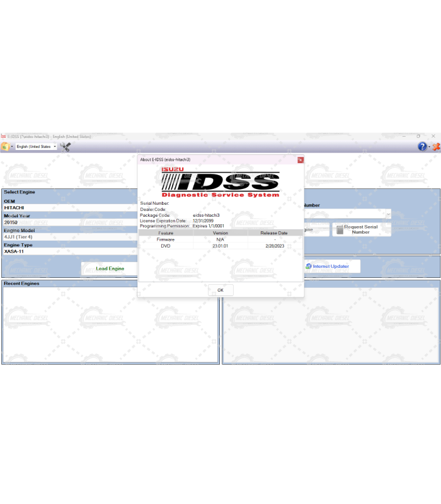Click the 4JJ1 (Tier 4) engine model field
The width and height of the screenshot is (441, 504).
pos(69,237)
